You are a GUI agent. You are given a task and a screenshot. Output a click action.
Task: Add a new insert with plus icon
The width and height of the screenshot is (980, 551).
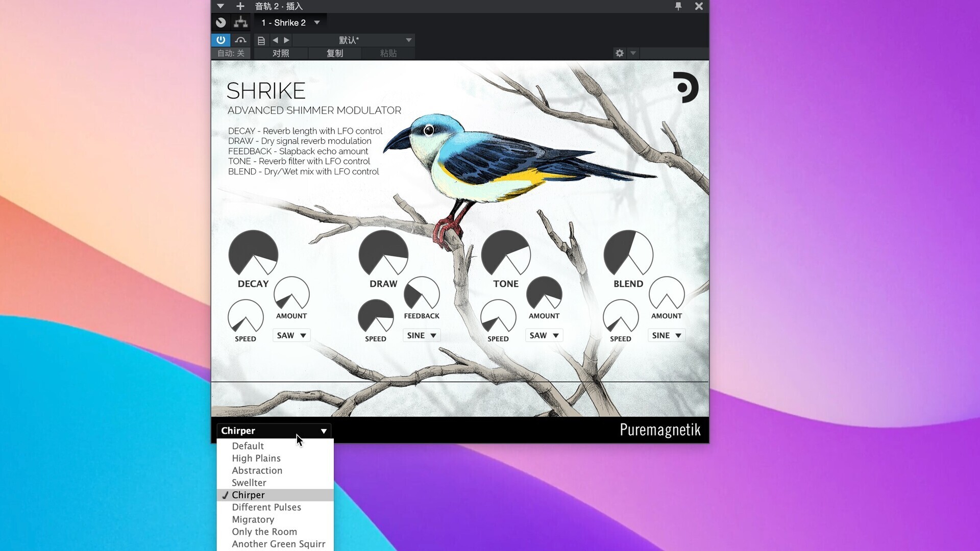(x=240, y=6)
